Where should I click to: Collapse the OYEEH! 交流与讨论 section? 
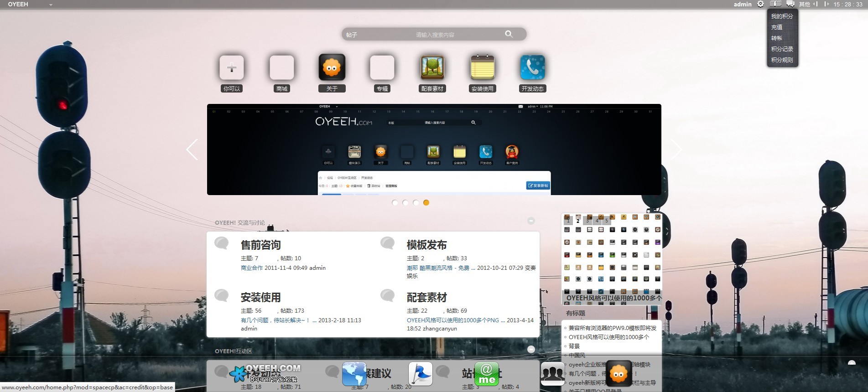pos(531,221)
